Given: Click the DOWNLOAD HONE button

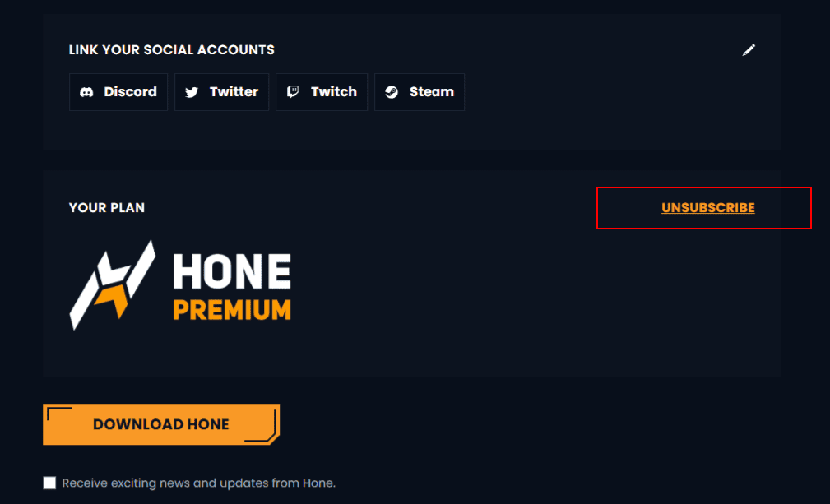Looking at the screenshot, I should [161, 424].
